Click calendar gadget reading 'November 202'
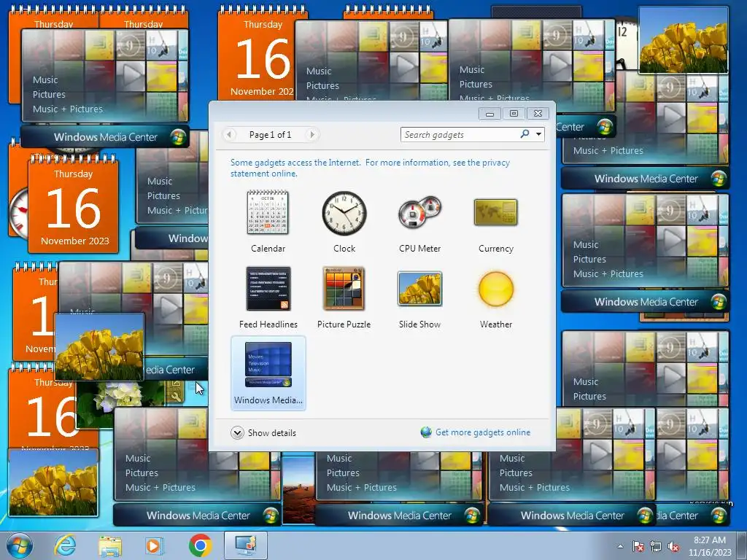Viewport: 747px width, 560px height. coord(258,52)
